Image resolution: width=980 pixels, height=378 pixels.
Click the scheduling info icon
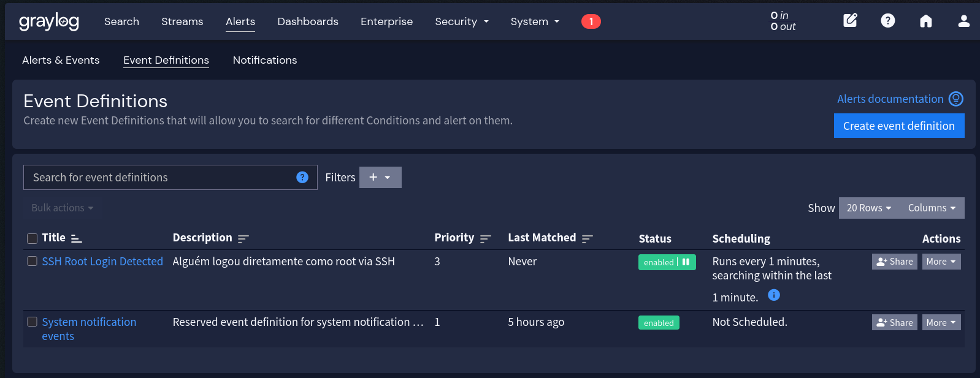click(774, 295)
